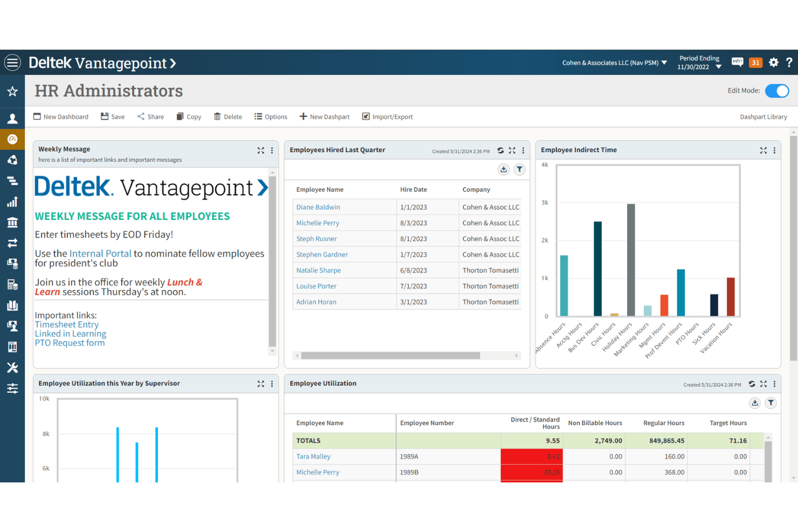The height and width of the screenshot is (532, 798).
Task: Sort by the Target Hours column header
Action: (x=728, y=423)
